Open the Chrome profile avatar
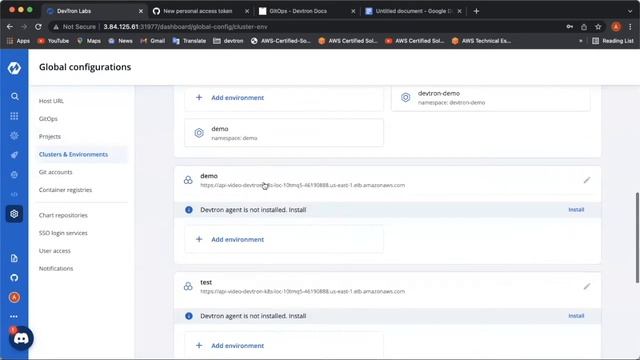 coord(616,27)
